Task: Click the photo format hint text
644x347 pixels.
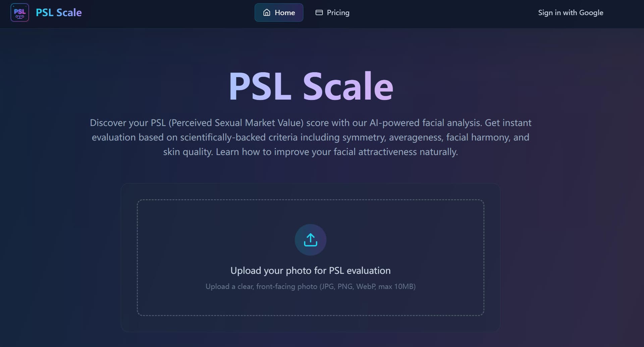Action: tap(310, 286)
